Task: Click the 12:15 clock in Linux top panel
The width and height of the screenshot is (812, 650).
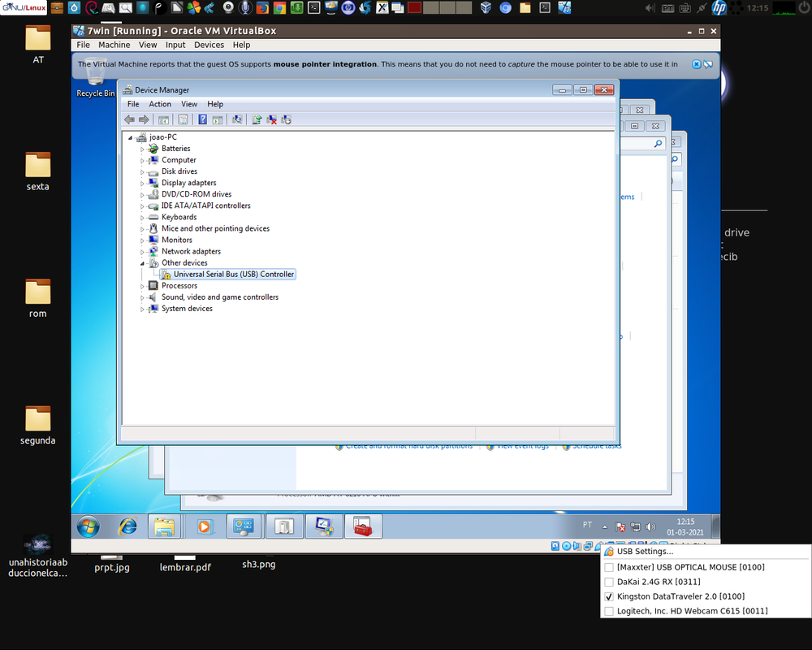Action: (758, 8)
